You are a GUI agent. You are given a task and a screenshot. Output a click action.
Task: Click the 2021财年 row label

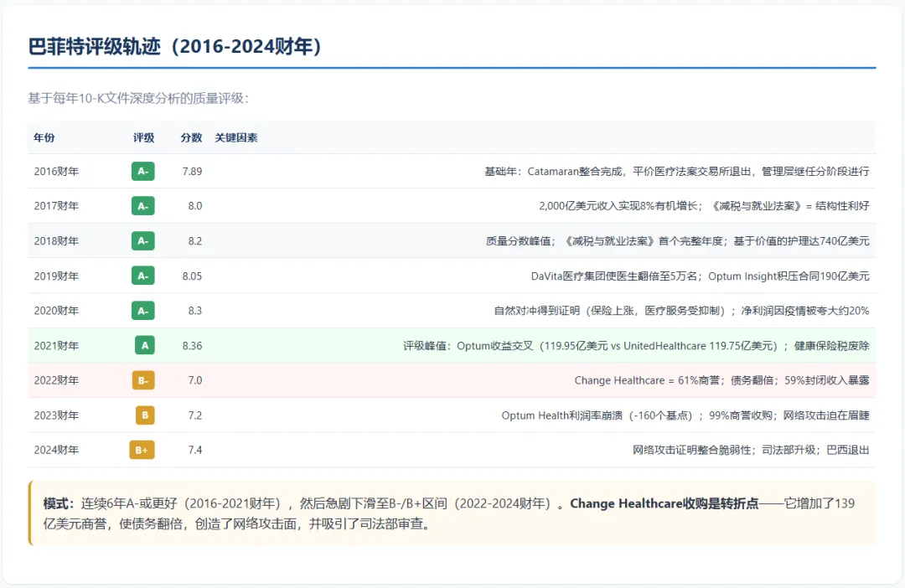tap(56, 346)
